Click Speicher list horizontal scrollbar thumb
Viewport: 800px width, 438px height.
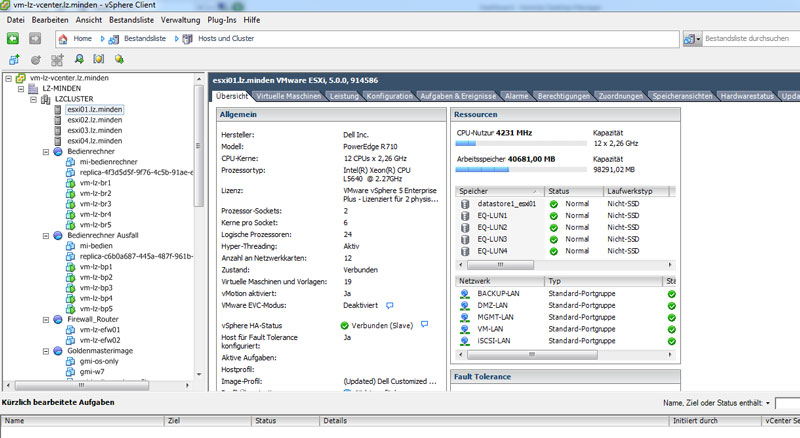501,265
